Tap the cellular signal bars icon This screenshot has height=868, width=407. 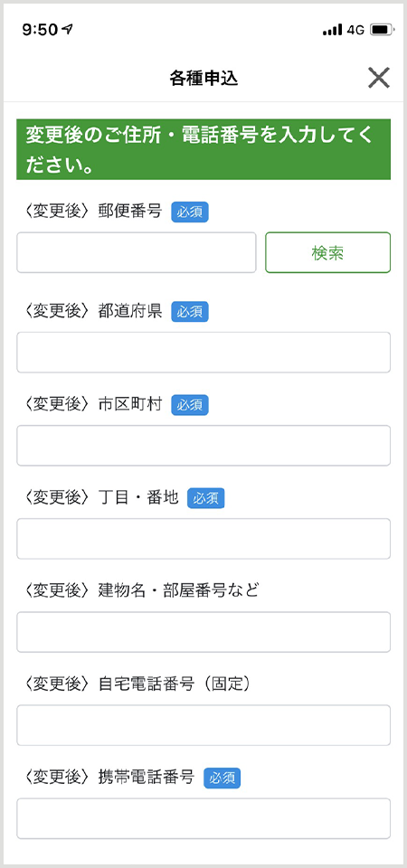click(x=332, y=31)
